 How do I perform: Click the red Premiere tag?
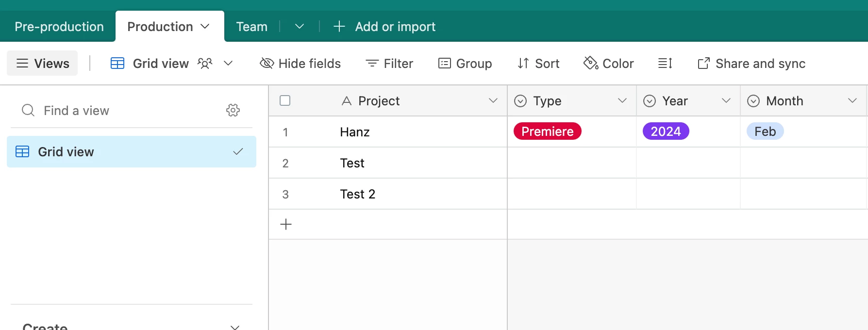point(547,132)
